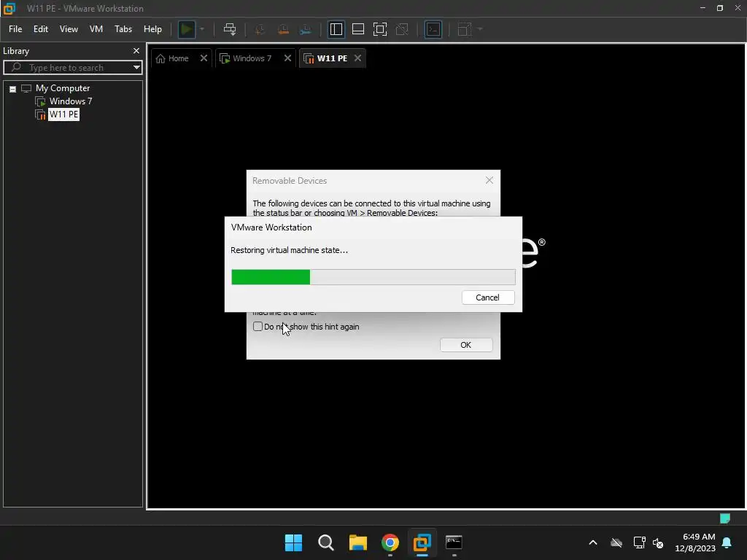747x560 pixels.
Task: Enter full screen mode via toolbar icon
Action: click(x=379, y=29)
